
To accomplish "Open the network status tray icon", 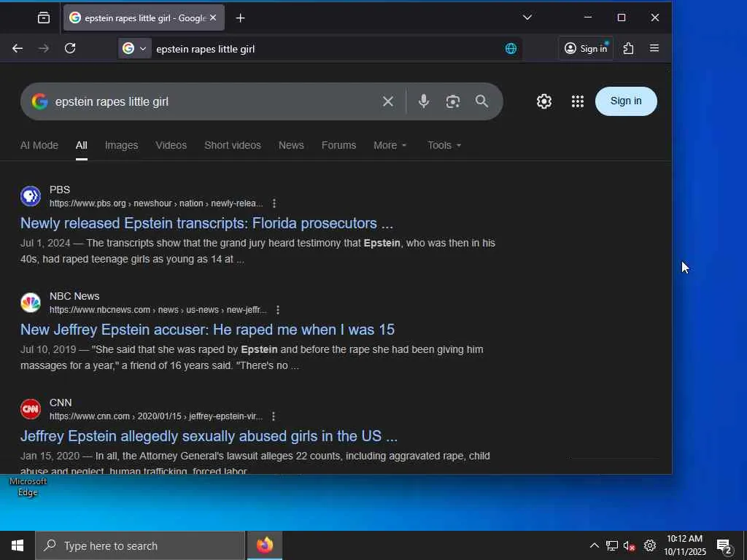I will [612, 545].
